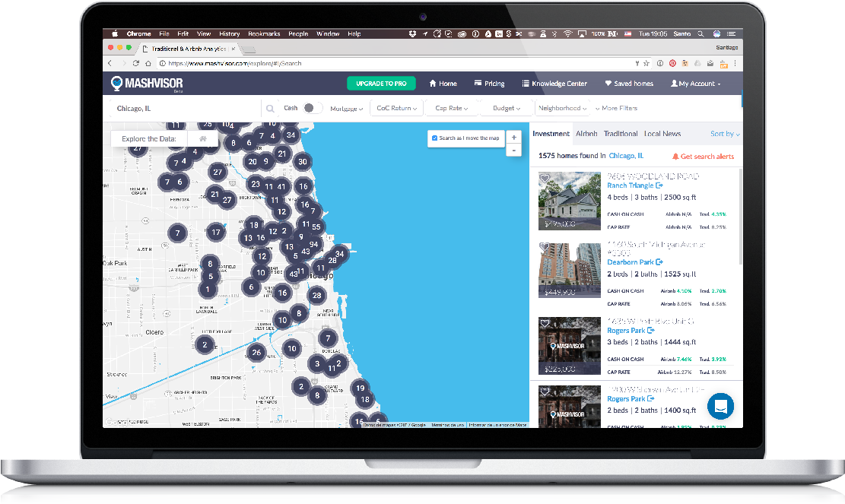Click the results panel scrollbar
845x504 pixels.
point(740,217)
